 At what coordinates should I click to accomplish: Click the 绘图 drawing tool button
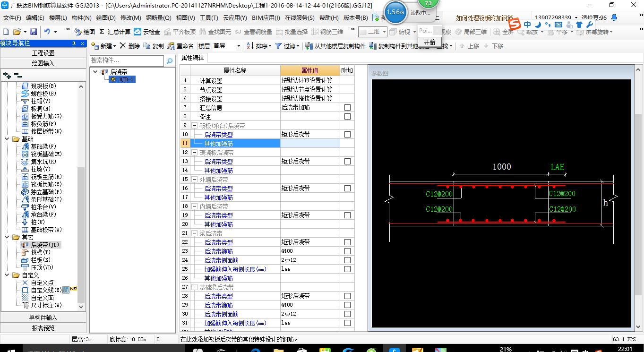85,32
